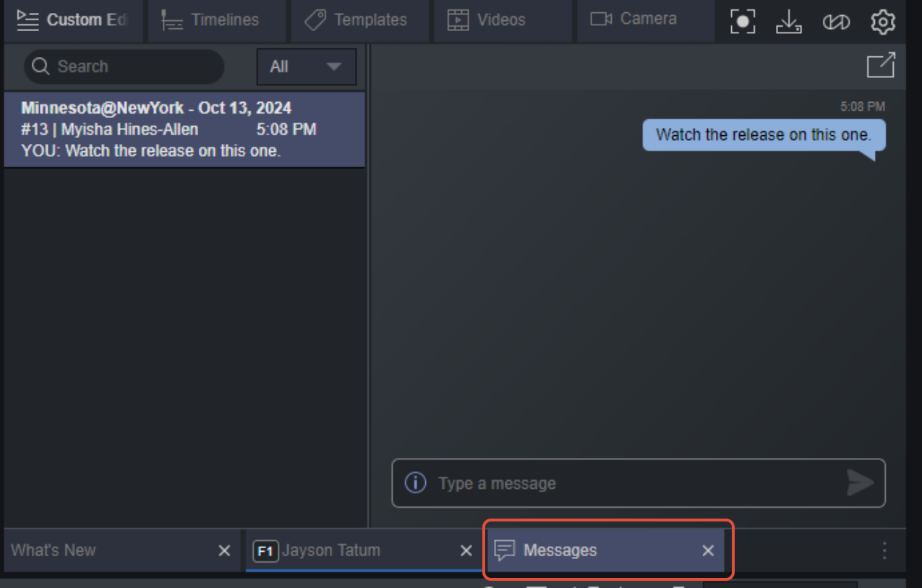Screen dimensions: 922x588
Task: Select the Minnesota@NewYork conversation
Action: point(184,129)
